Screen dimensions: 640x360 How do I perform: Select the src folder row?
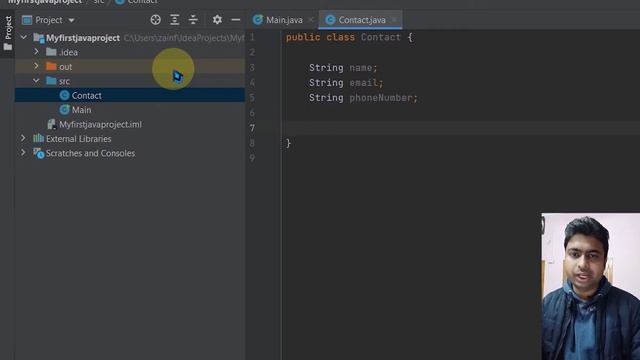[130, 81]
